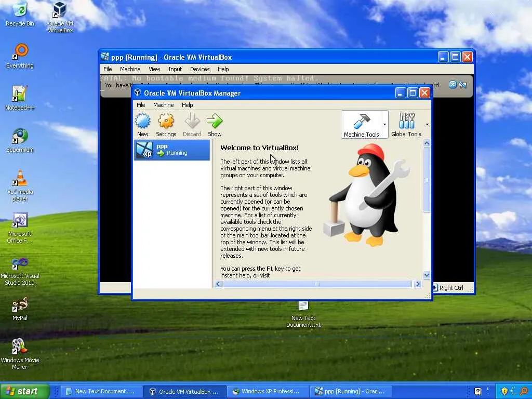532x399 pixels.
Task: Click the horizontal scrollbar left arrow
Action: 218,284
